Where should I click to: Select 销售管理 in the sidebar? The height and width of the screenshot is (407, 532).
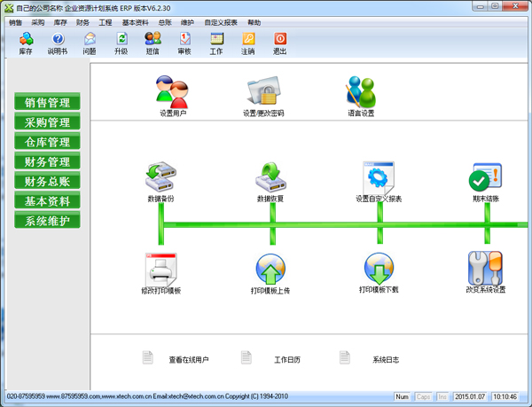click(47, 103)
